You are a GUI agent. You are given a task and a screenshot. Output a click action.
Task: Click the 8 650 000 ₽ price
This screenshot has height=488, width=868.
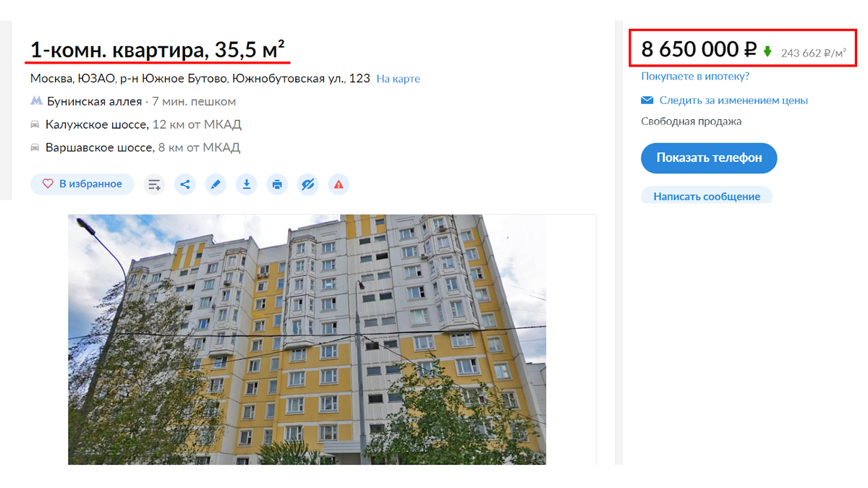tap(699, 50)
